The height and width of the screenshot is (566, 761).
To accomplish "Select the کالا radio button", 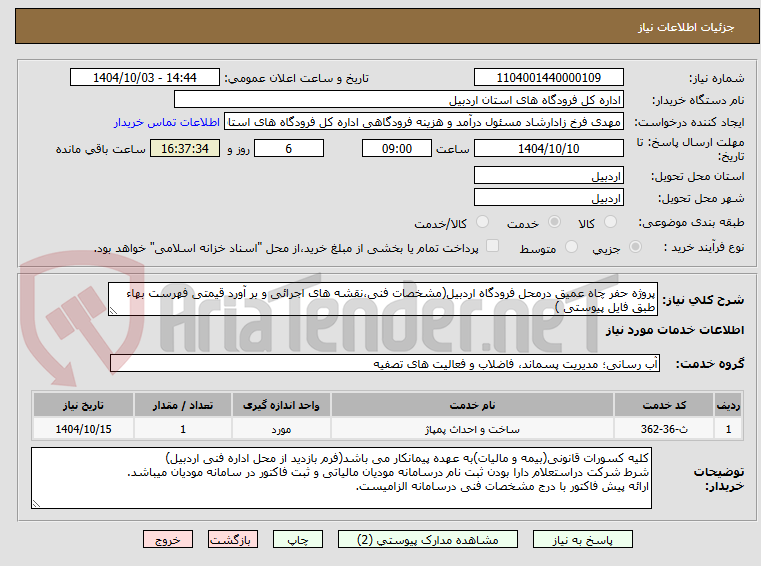I will pyautogui.click(x=610, y=222).
